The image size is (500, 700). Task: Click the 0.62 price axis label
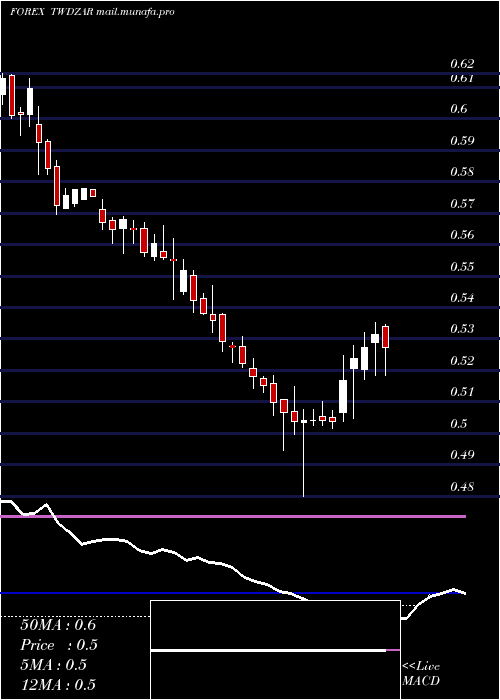tap(462, 64)
